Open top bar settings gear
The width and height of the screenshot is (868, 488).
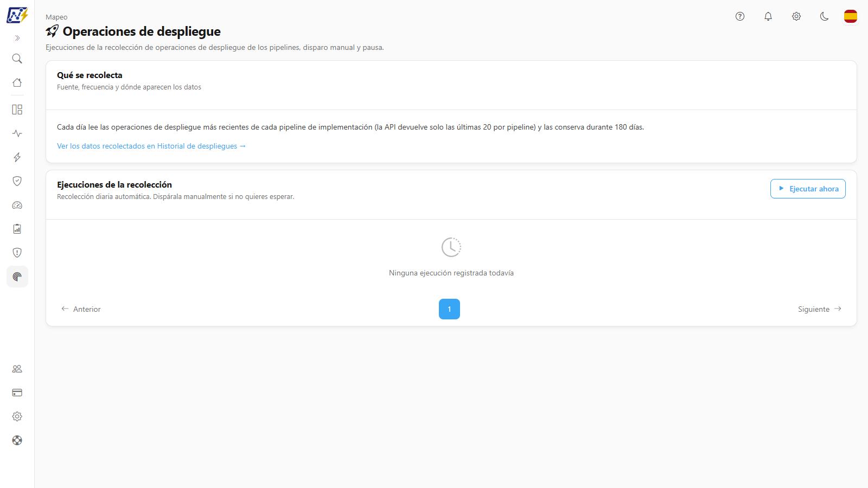pyautogui.click(x=796, y=16)
